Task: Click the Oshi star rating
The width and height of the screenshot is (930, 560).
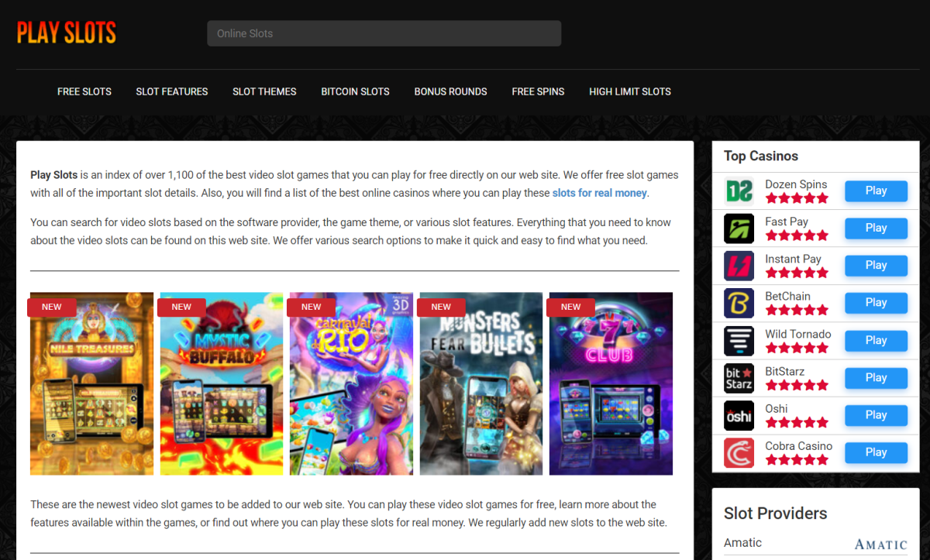Action: (797, 422)
